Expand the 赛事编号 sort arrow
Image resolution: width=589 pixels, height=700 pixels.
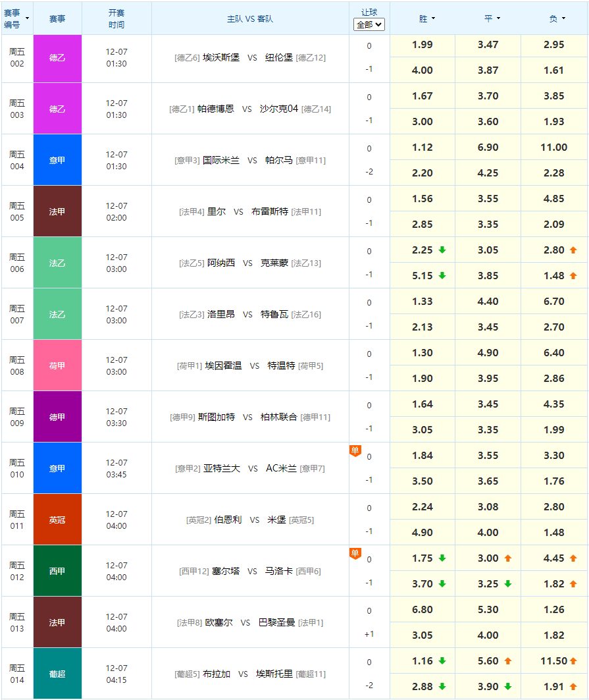pyautogui.click(x=27, y=18)
